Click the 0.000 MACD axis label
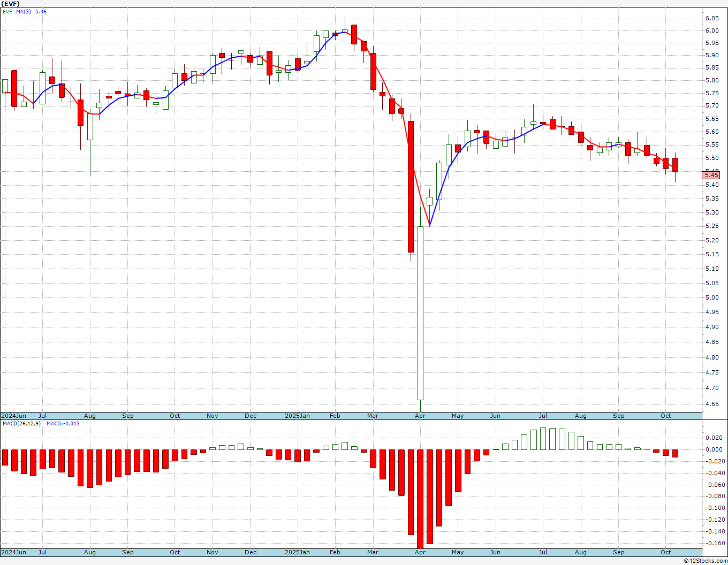The height and width of the screenshot is (565, 728). point(714,449)
